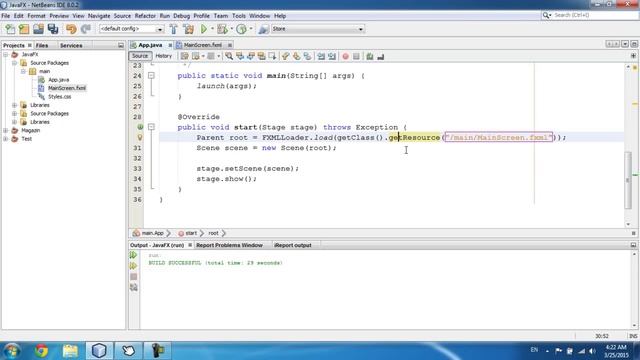Image resolution: width=640 pixels, height=360 pixels.
Task: Click the icon left of Store dropdown
Action: (263, 29)
